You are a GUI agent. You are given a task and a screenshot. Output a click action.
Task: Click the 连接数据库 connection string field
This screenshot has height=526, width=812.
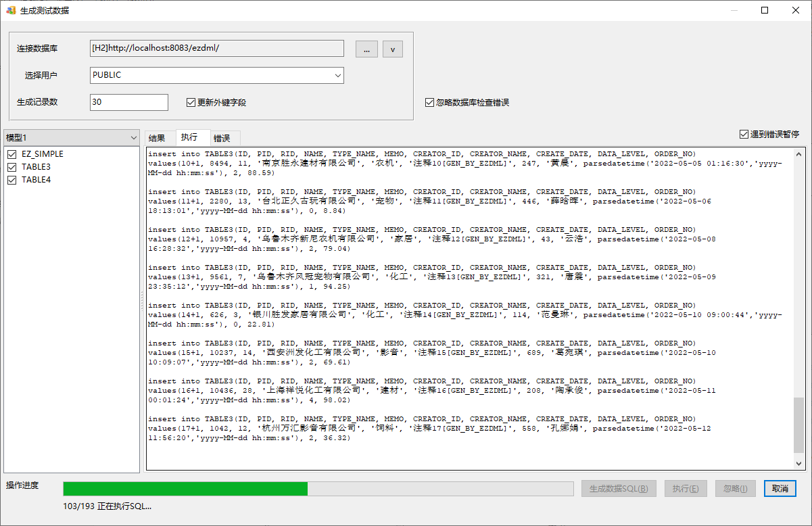pyautogui.click(x=217, y=49)
